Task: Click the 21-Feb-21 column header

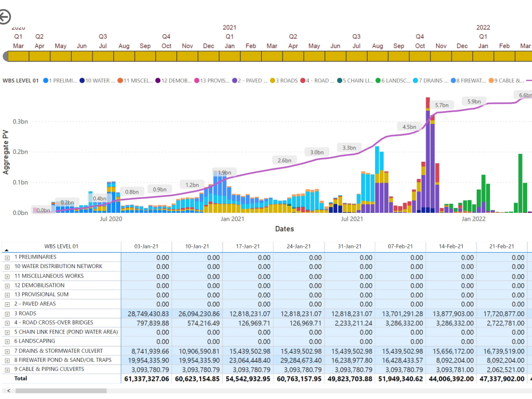Action: pyautogui.click(x=502, y=246)
